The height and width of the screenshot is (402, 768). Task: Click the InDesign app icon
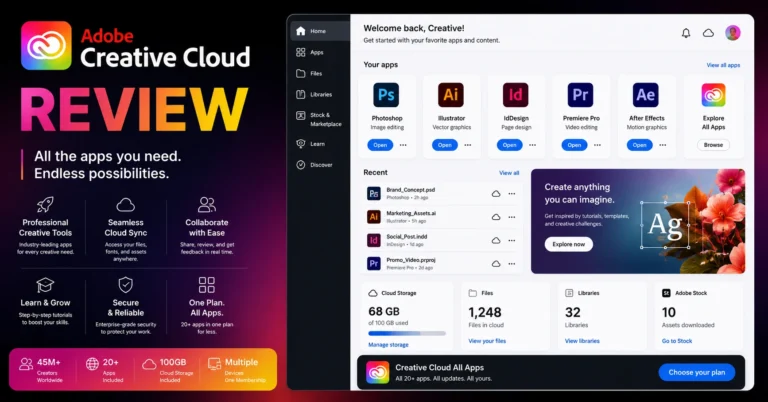(x=515, y=95)
